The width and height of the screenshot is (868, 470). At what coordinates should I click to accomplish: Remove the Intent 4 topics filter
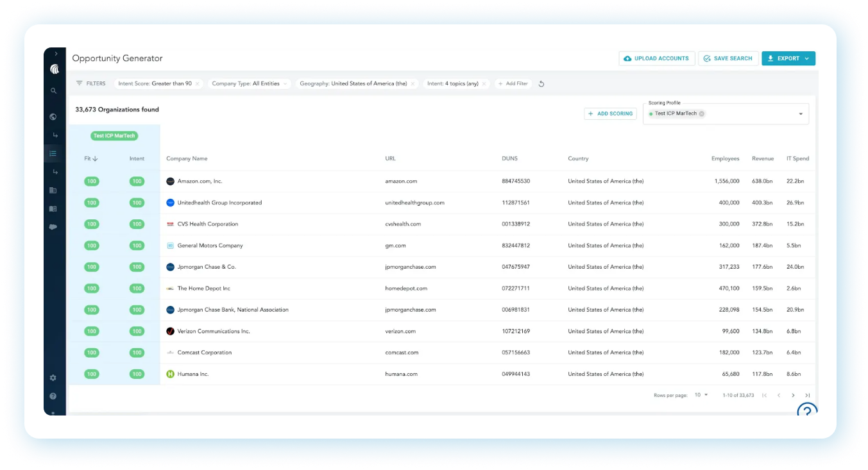pos(484,83)
